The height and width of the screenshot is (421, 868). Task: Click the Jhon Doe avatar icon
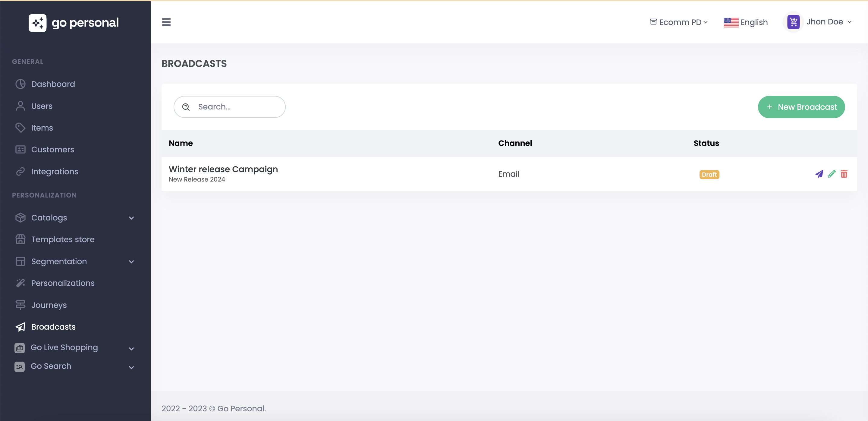(794, 22)
